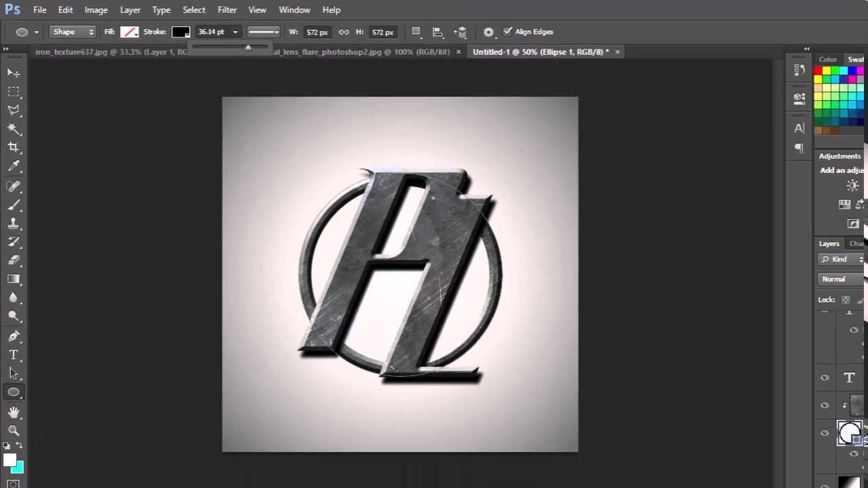Open the Filter menu

click(226, 9)
